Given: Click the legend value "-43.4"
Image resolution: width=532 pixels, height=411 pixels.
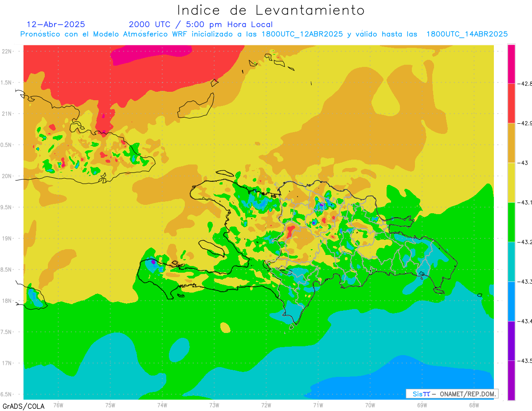Looking at the screenshot, I should (x=524, y=321).
